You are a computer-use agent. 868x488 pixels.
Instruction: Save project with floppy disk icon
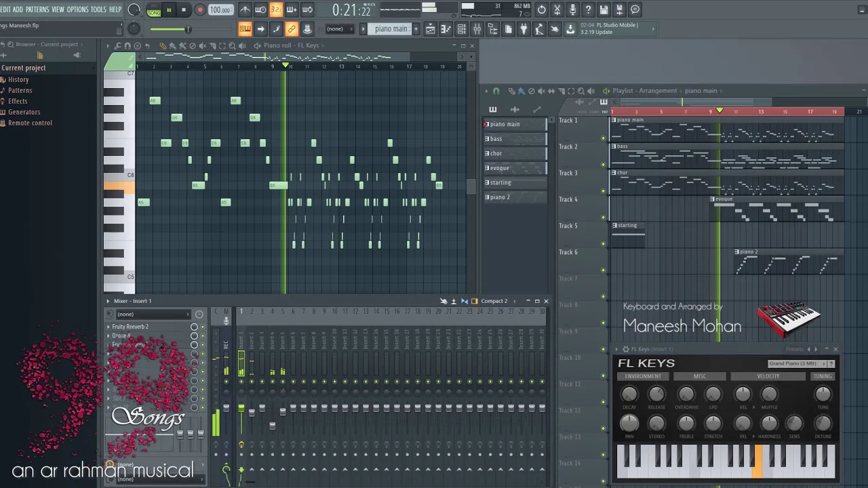[x=604, y=9]
